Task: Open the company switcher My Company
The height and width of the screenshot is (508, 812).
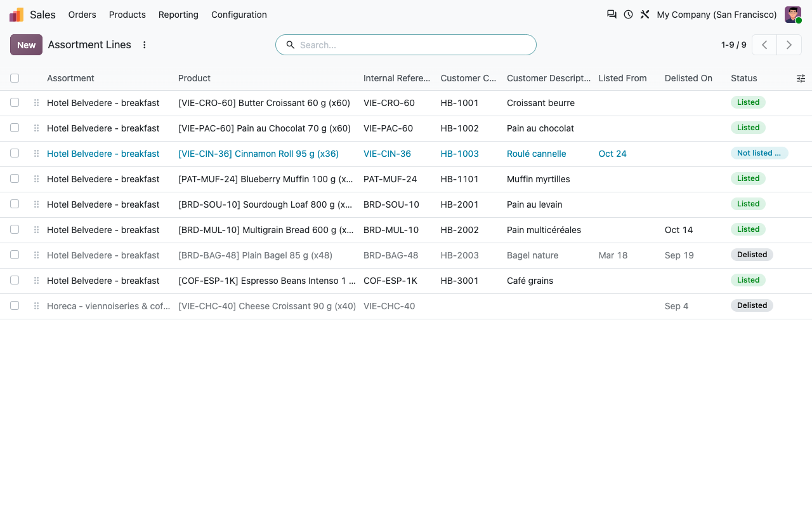Action: point(717,15)
